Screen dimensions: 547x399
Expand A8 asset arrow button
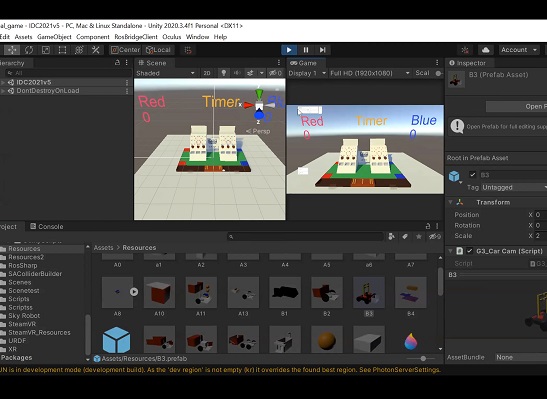click(x=134, y=292)
